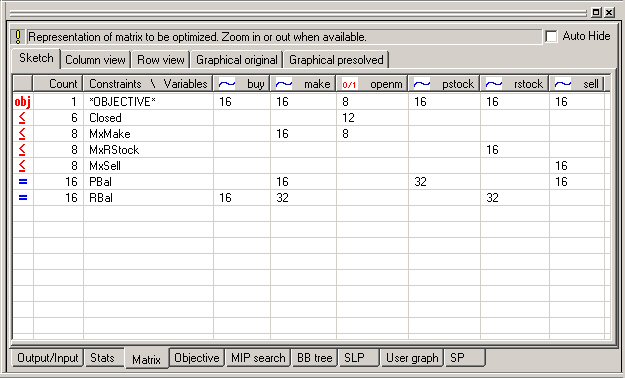Click the make column header label
The image size is (625, 378).
point(317,84)
